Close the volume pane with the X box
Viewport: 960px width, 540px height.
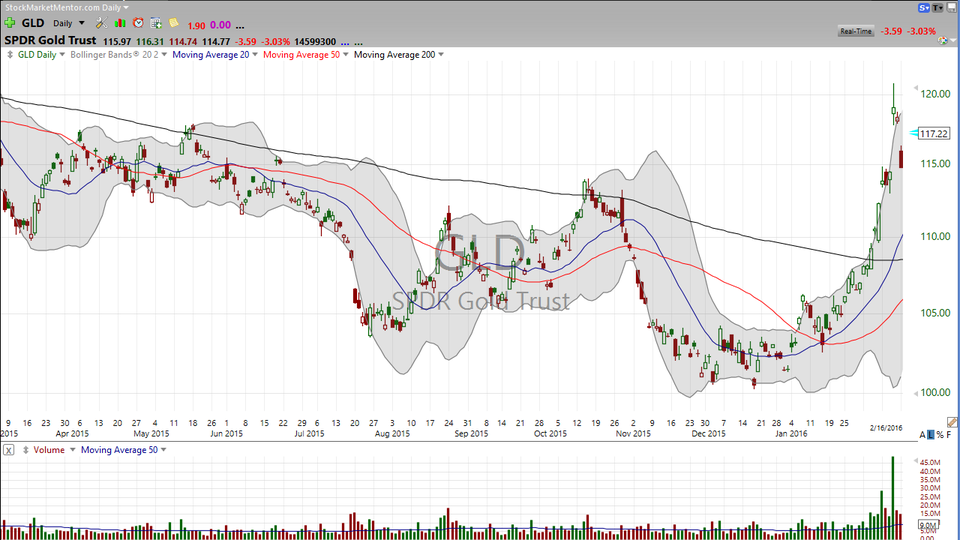[9, 450]
